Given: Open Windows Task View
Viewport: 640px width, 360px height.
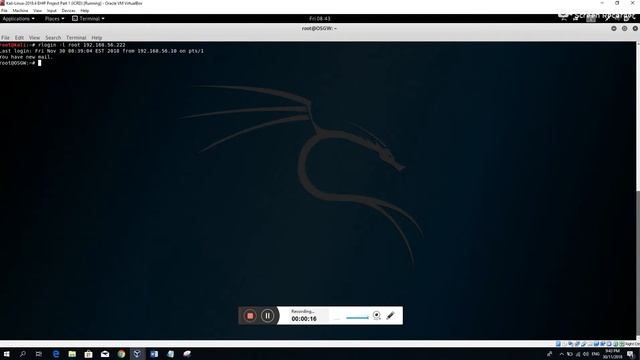Looking at the screenshot, I should click(x=39, y=354).
